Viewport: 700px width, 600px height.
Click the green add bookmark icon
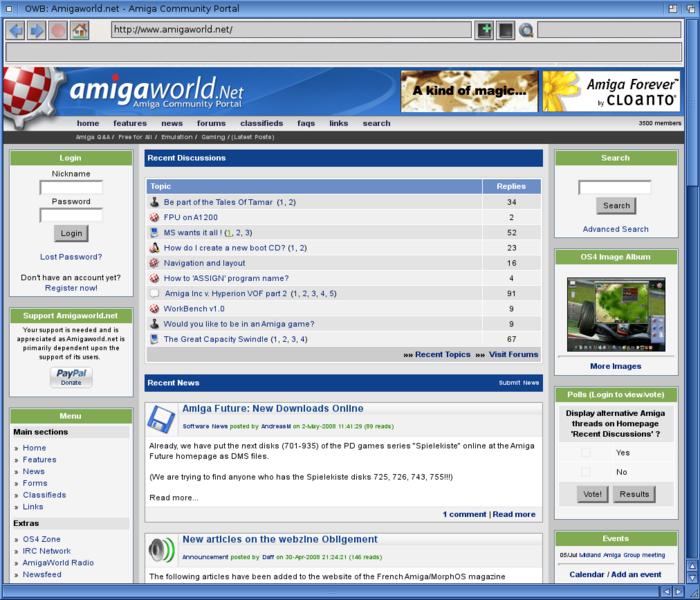click(x=484, y=30)
